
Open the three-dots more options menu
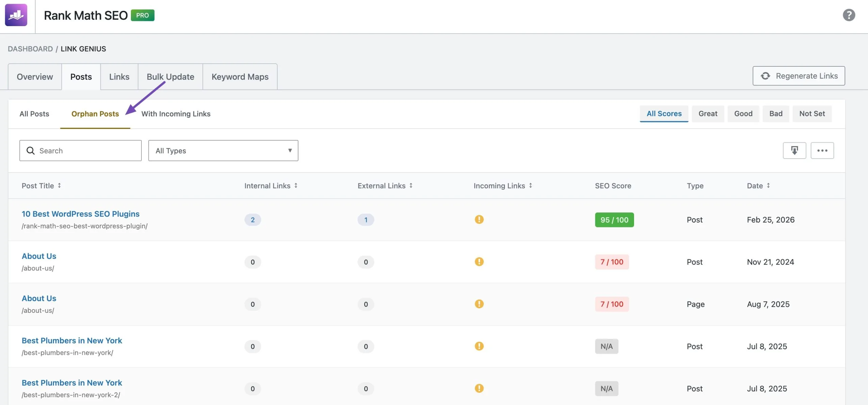click(822, 150)
